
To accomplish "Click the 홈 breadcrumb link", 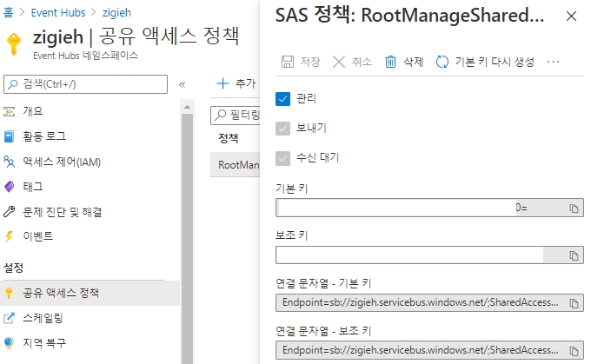I will (x=9, y=12).
